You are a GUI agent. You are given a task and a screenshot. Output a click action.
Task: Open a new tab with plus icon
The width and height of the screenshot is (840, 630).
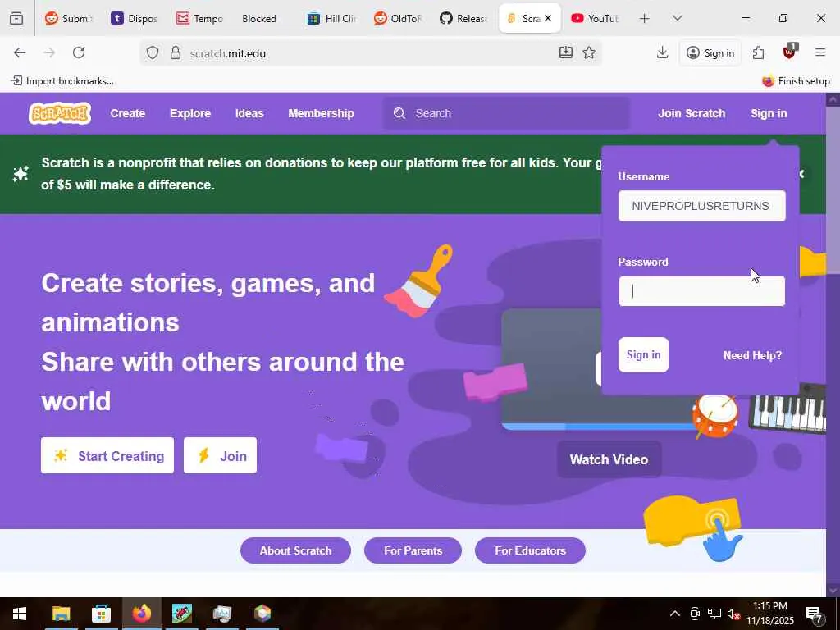click(x=645, y=18)
